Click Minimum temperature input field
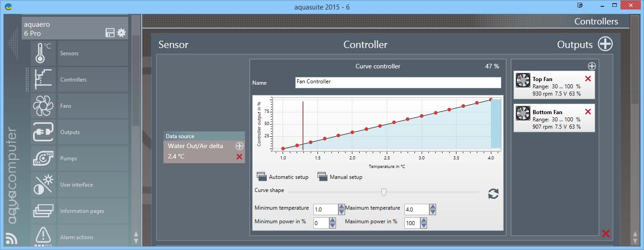This screenshot has height=250, width=644. tap(325, 209)
